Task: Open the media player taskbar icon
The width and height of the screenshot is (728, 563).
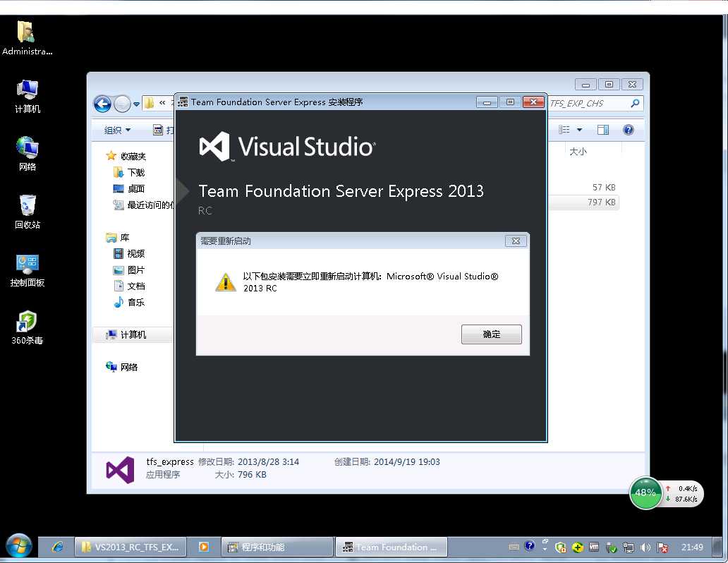Action: pyautogui.click(x=204, y=547)
